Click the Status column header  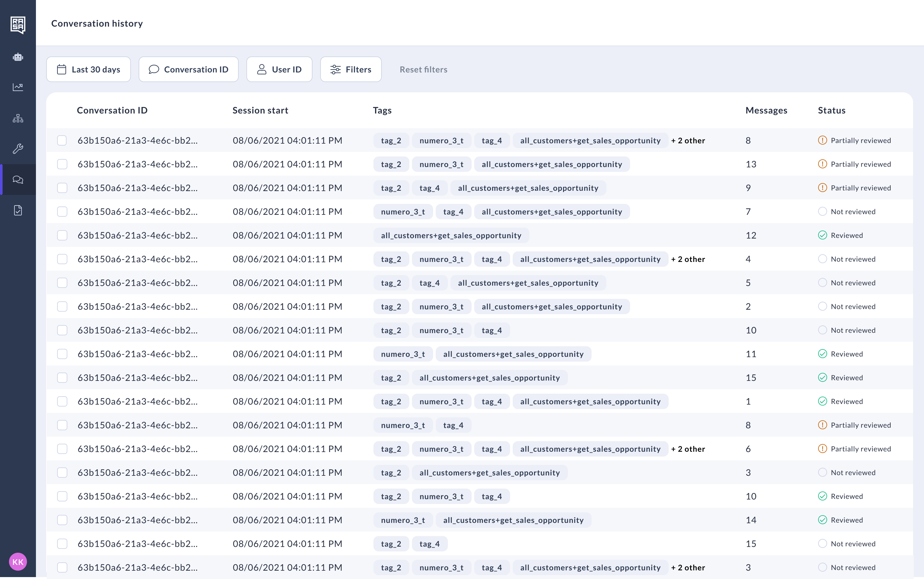[831, 110]
